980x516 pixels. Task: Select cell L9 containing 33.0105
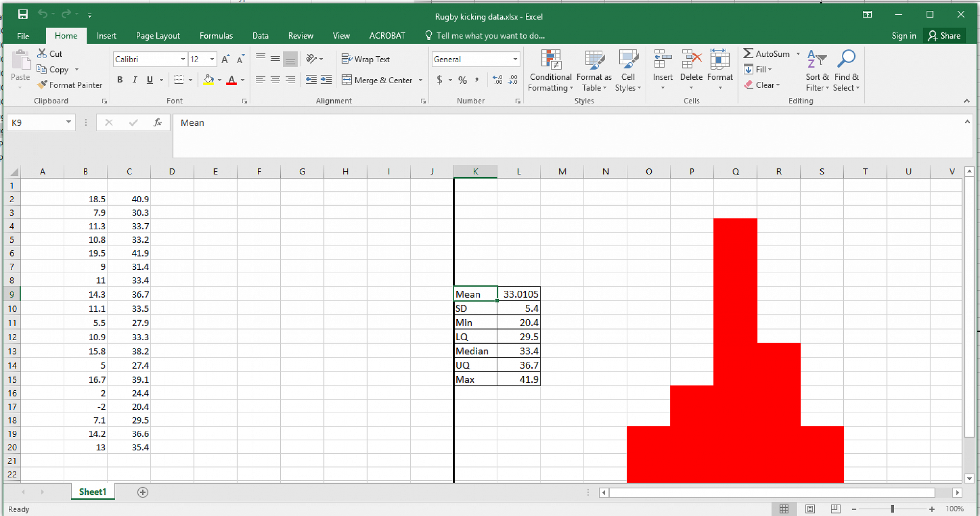click(519, 294)
